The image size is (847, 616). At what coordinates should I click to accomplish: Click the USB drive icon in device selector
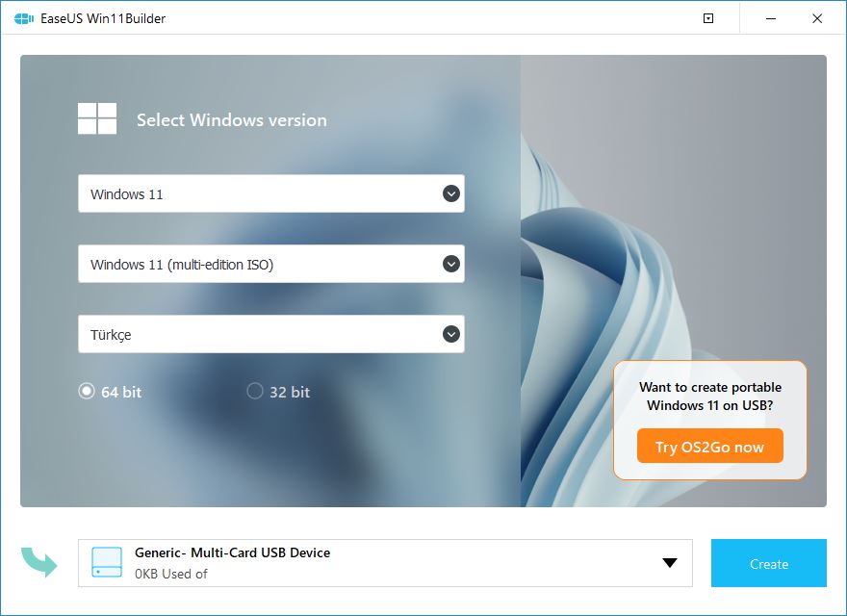pos(107,562)
